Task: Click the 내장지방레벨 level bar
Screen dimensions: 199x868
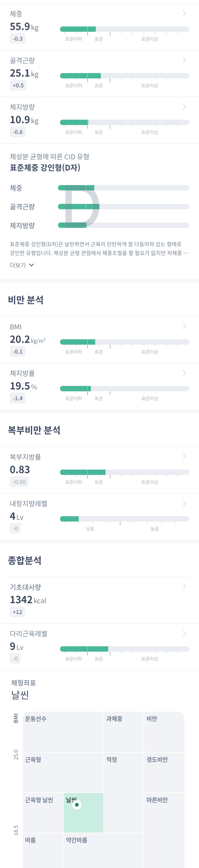Action: point(124,519)
